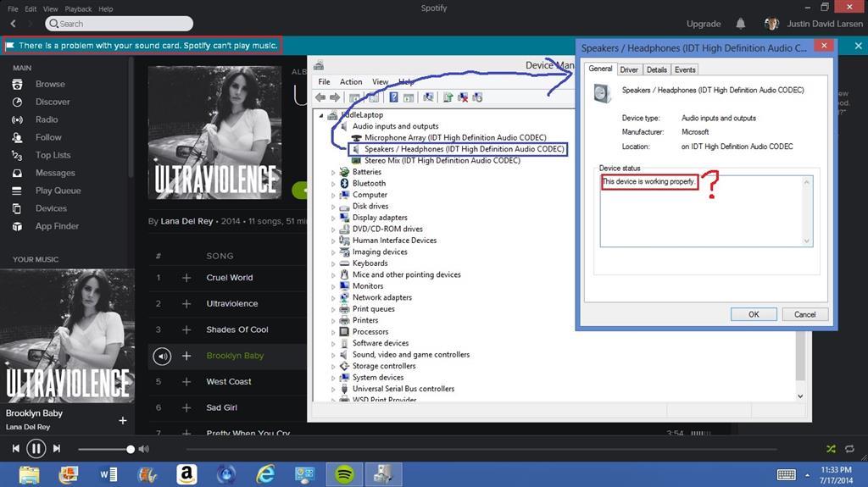Image resolution: width=868 pixels, height=487 pixels.
Task: Add West Coast with plus icon
Action: (x=186, y=382)
